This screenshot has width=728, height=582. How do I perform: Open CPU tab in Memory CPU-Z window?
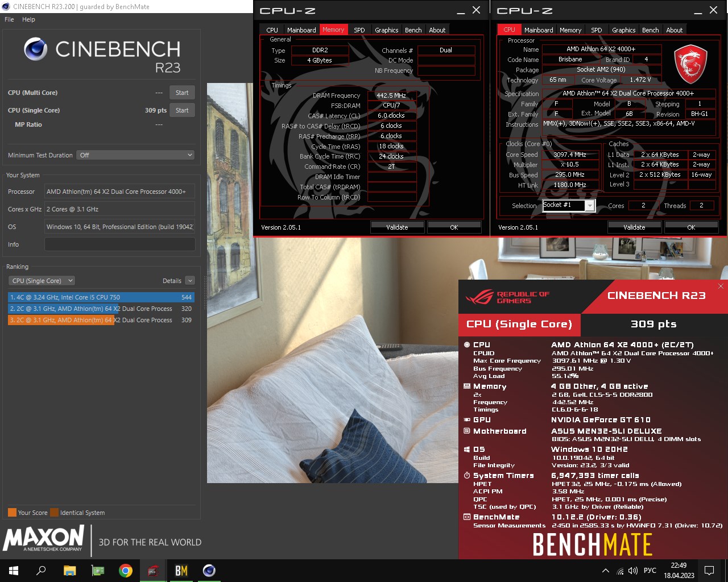click(x=272, y=30)
